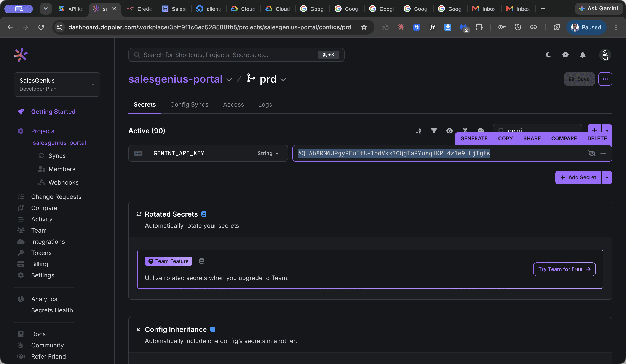Reload the page in the browser
This screenshot has height=364, width=626.
[41, 27]
